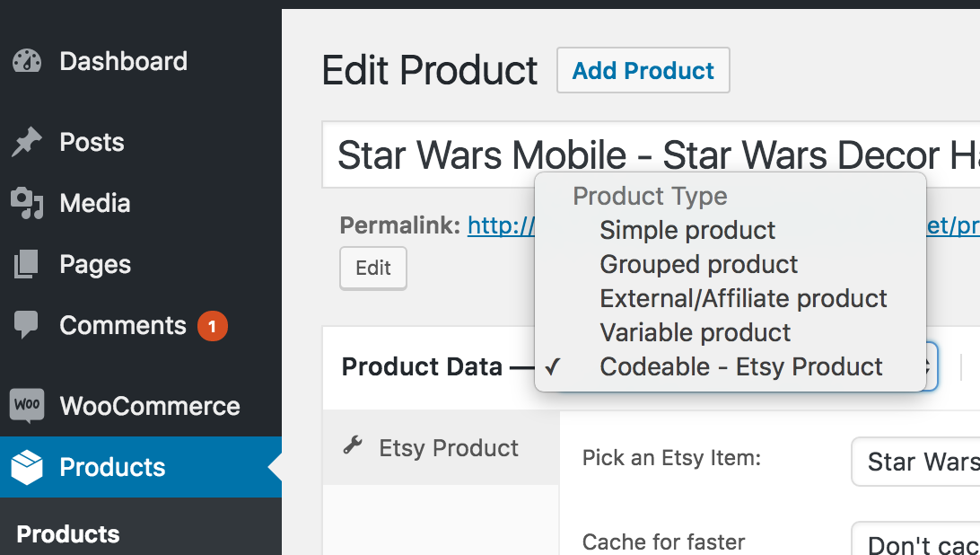Screen dimensions: 980x555
Task: Click the Dashboard gauge icon
Action: point(27,61)
